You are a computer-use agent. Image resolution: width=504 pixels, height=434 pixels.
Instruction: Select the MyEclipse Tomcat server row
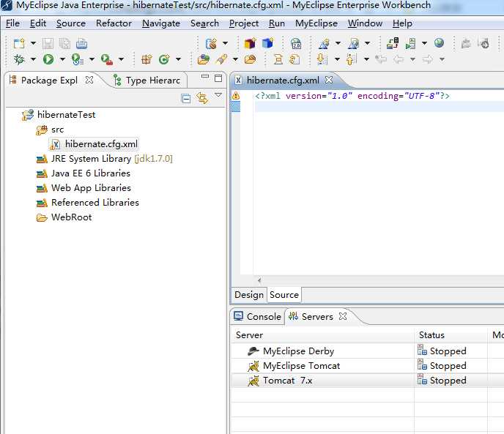(x=367, y=366)
